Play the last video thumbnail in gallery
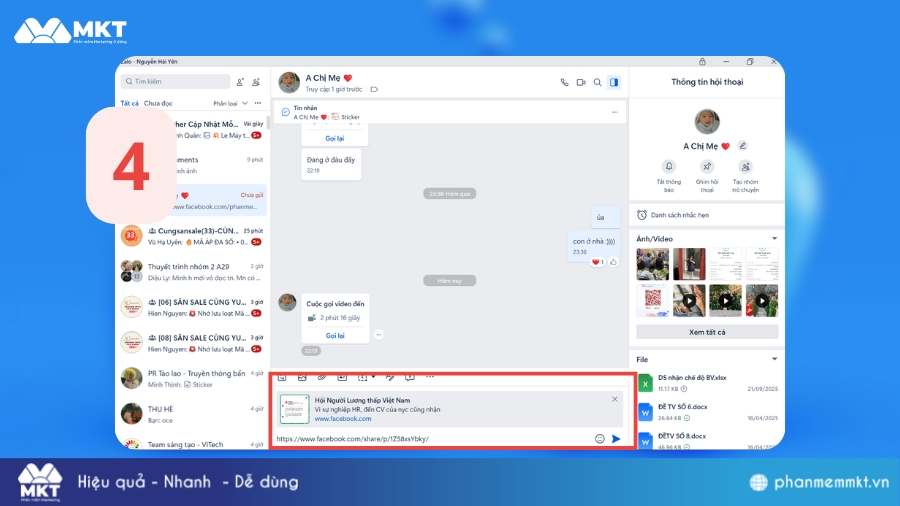900x506 pixels. (x=762, y=300)
